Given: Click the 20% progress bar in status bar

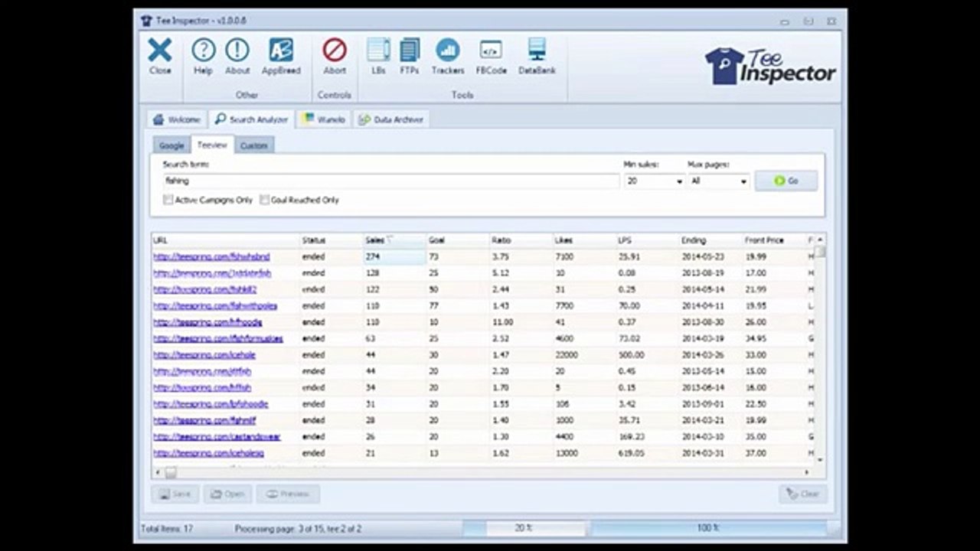Looking at the screenshot, I should tap(524, 528).
